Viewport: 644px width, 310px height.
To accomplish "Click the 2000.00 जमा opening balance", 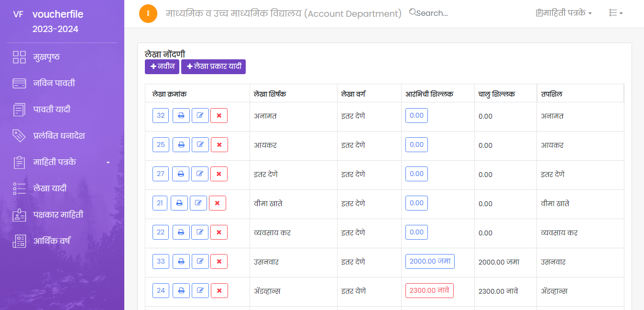I will [430, 262].
